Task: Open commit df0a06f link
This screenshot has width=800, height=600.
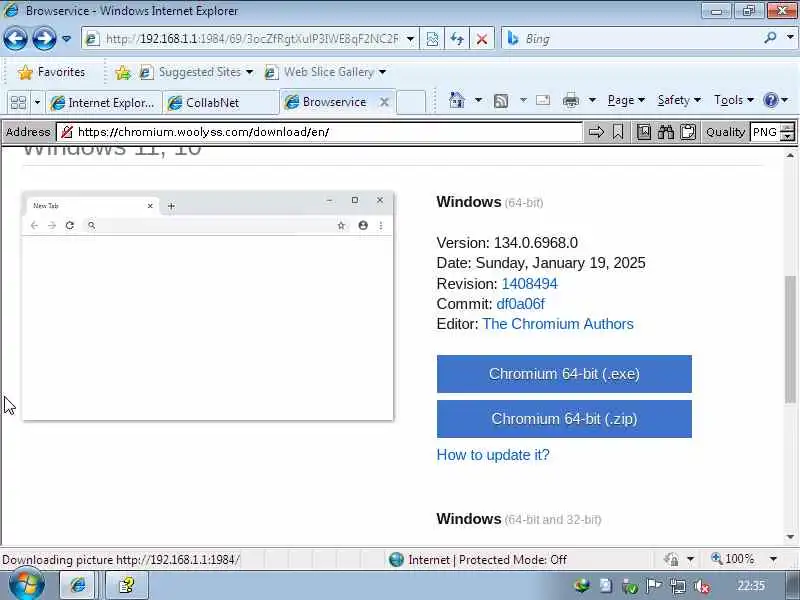Action: click(520, 304)
